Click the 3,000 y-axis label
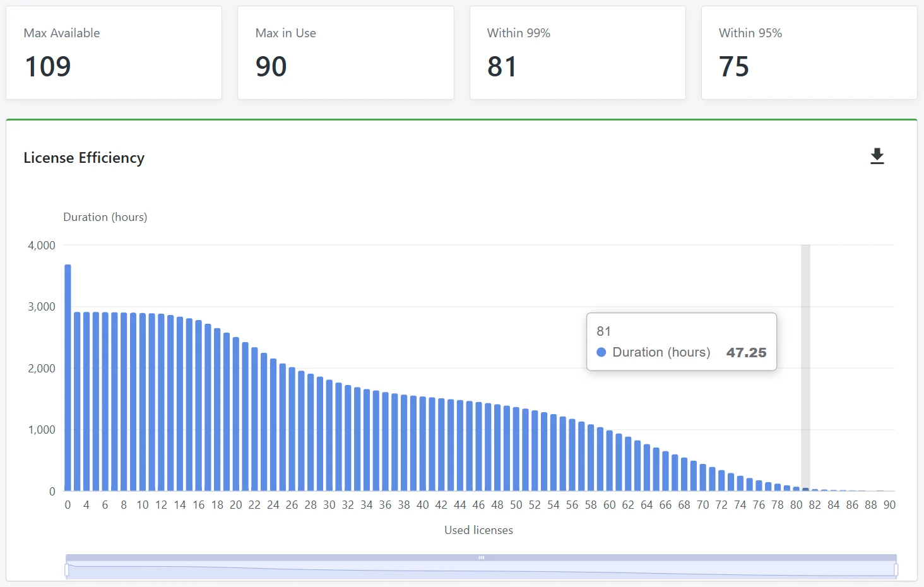 [42, 307]
